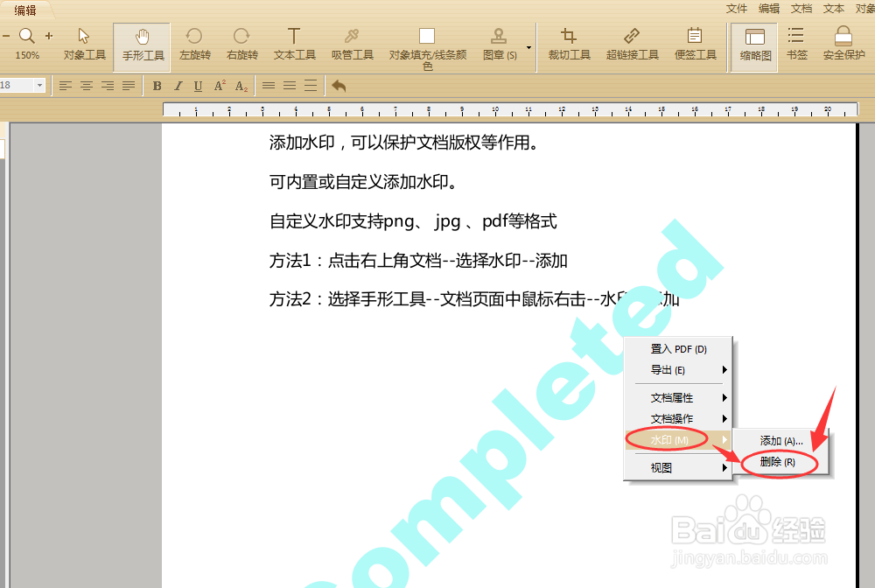Screen dimensions: 875x588
Task: Click the horizontal ruler bar
Action: 510,109
